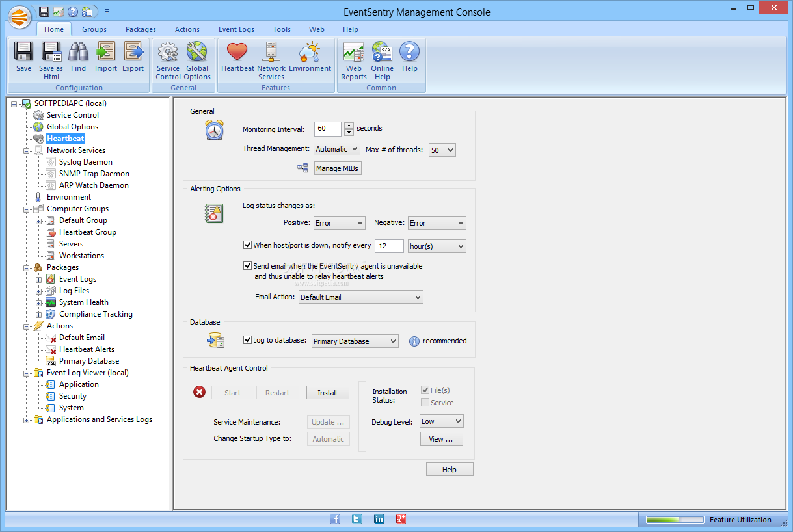Switch to the Web ribbon tab

point(317,29)
